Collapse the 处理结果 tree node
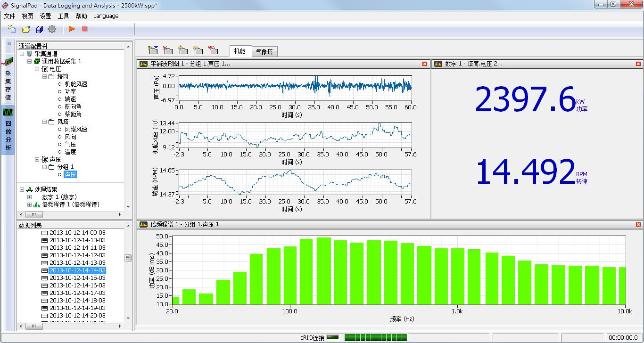 click(x=22, y=189)
